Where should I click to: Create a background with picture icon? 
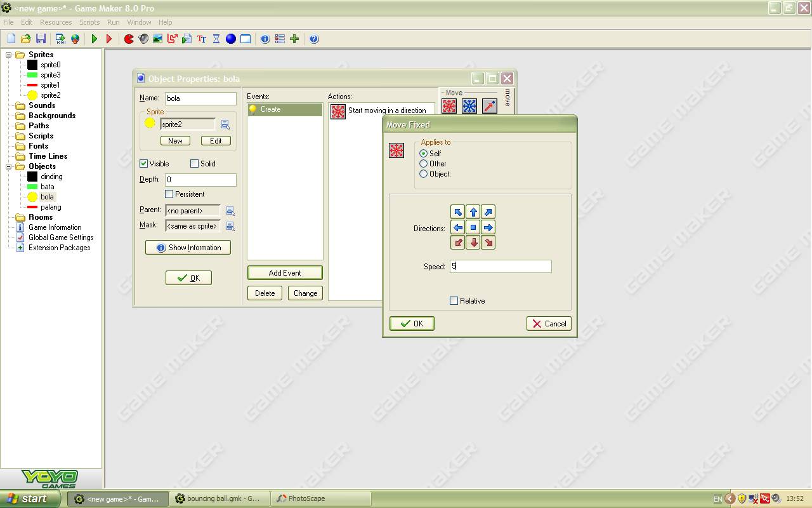click(158, 39)
